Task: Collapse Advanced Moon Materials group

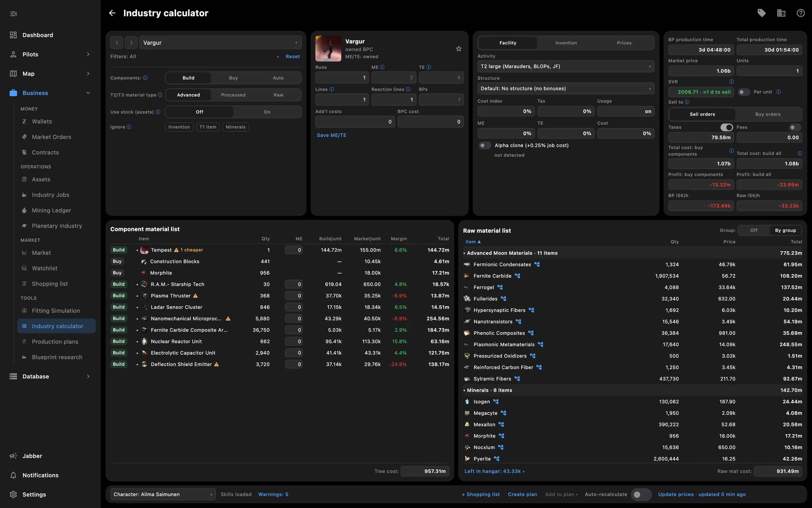Action: [x=464, y=253]
